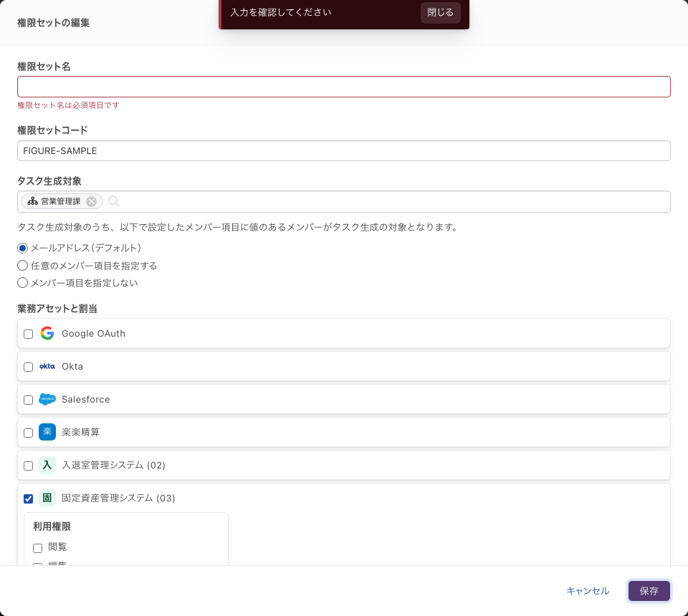Click the 楽楽精算 blue app icon

click(x=47, y=432)
